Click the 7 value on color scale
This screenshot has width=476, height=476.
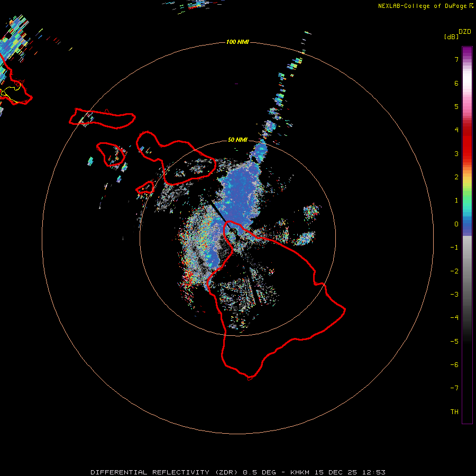(456, 59)
